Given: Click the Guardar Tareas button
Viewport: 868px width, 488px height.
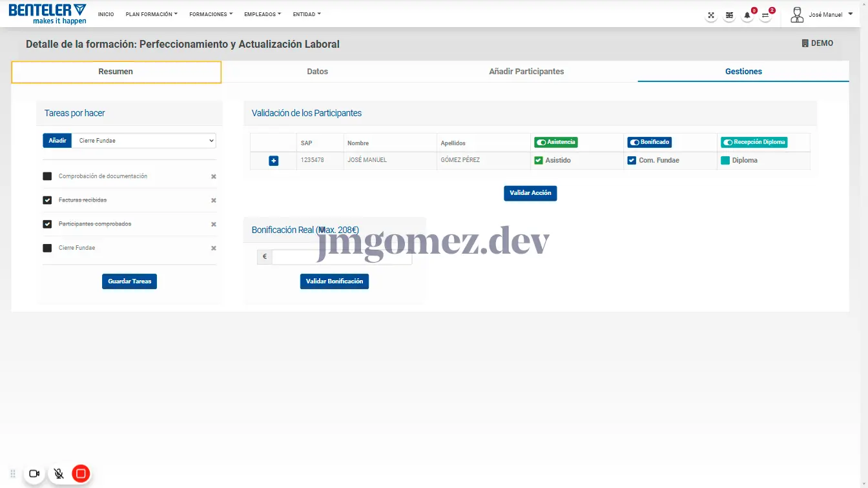Looking at the screenshot, I should (x=129, y=281).
